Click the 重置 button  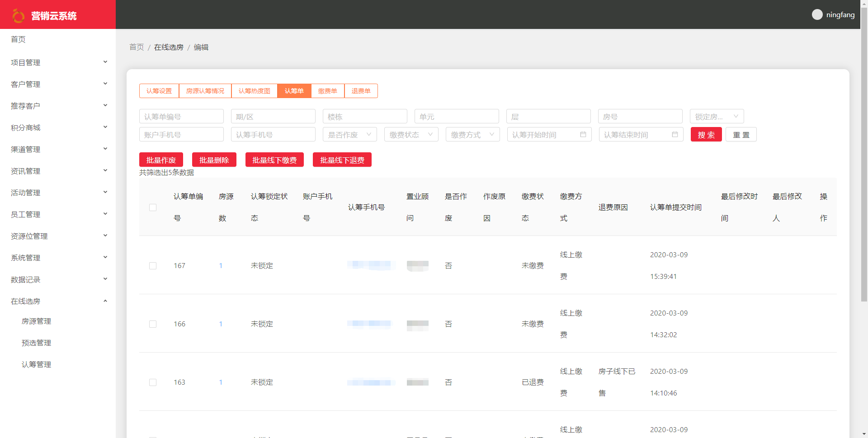(x=741, y=135)
